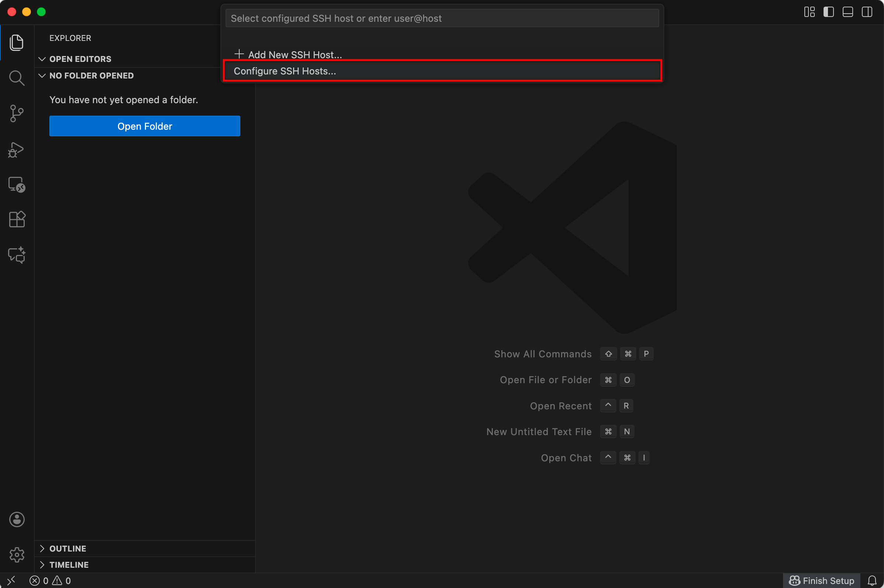Open the Search view in activity bar
Screen dimensions: 884x588
(17, 78)
